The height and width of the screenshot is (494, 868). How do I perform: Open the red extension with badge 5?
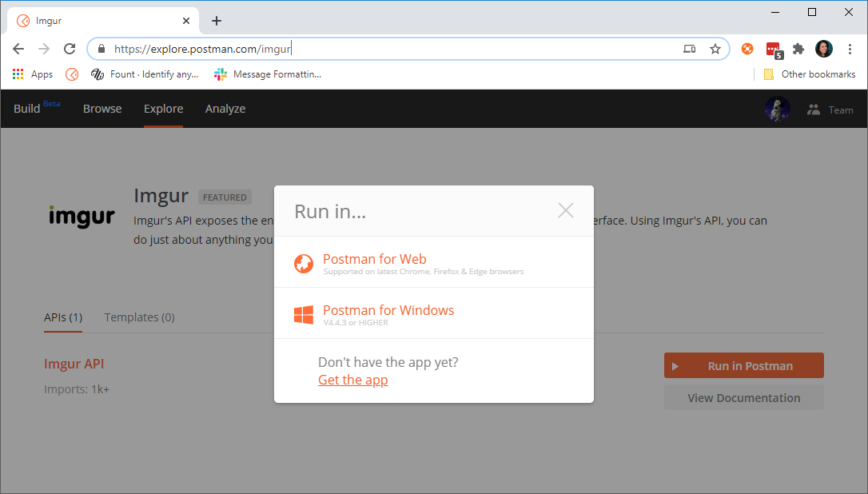[x=774, y=50]
